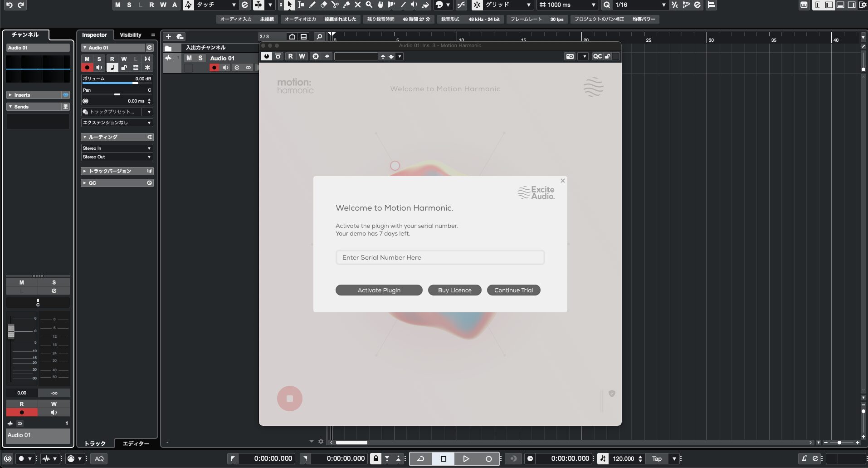This screenshot has width=868, height=468.
Task: Expand the Inserts section
Action: (34, 95)
